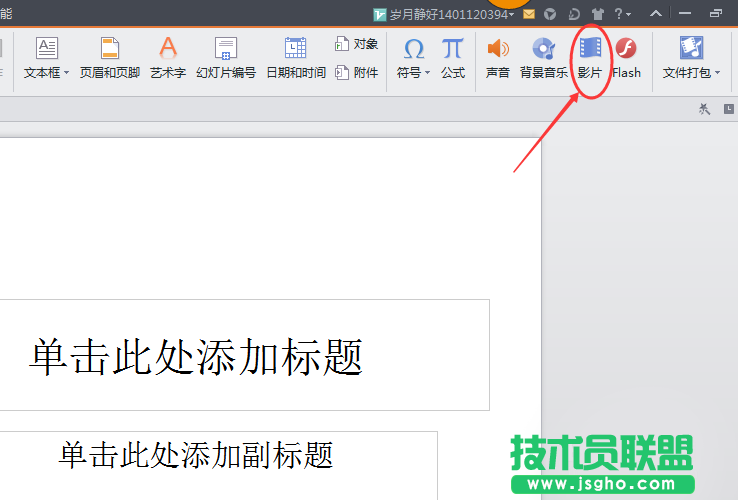Screen dimensions: 738x500
Task: Insert a formula (公式)
Action: pyautogui.click(x=453, y=58)
